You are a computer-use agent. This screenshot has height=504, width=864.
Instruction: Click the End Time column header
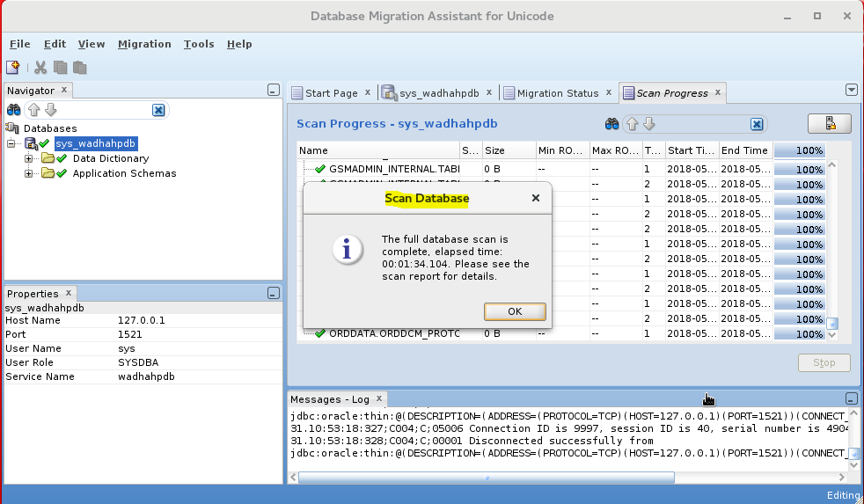pos(745,150)
